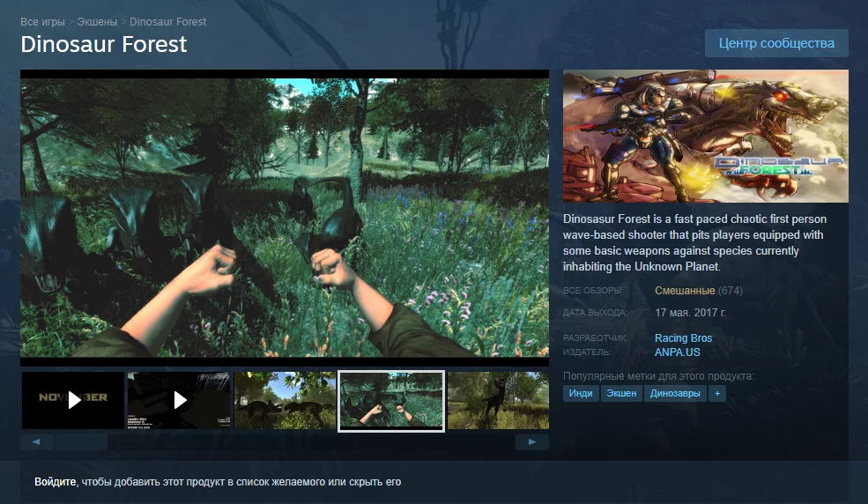The height and width of the screenshot is (504, 868).
Task: Play the November video thumbnail
Action: click(73, 400)
